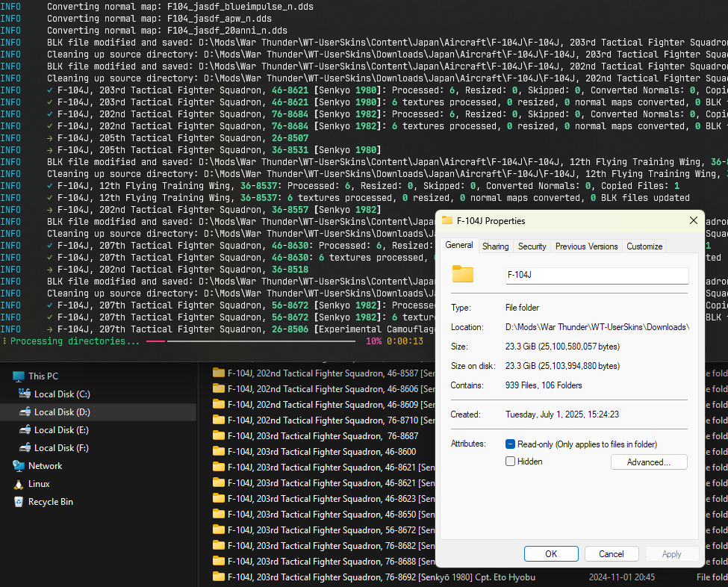Image resolution: width=728 pixels, height=587 pixels.
Task: Click the terminal elapsed time 0:00:13
Action: tap(405, 341)
